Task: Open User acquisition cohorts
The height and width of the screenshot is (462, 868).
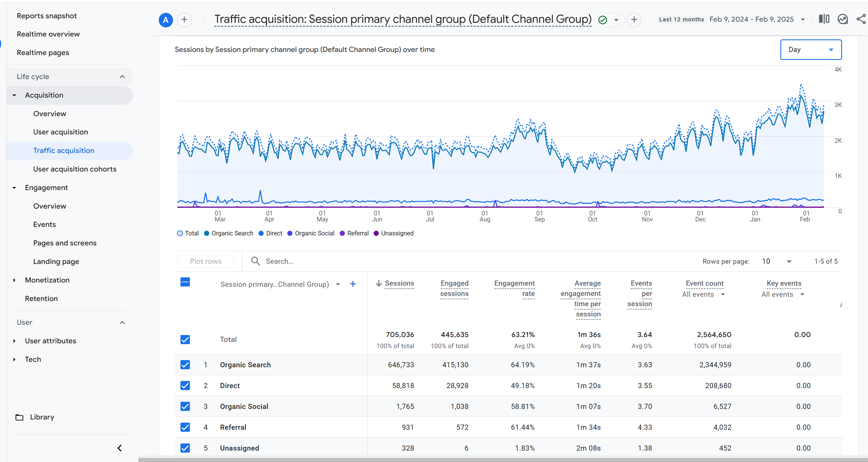Action: [x=75, y=169]
